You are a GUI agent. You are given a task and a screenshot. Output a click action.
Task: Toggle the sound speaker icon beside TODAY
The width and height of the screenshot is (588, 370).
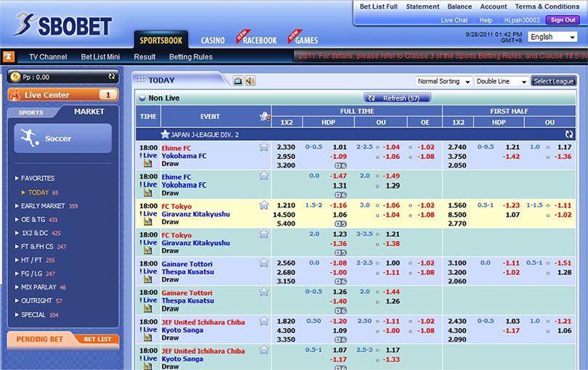coord(250,81)
